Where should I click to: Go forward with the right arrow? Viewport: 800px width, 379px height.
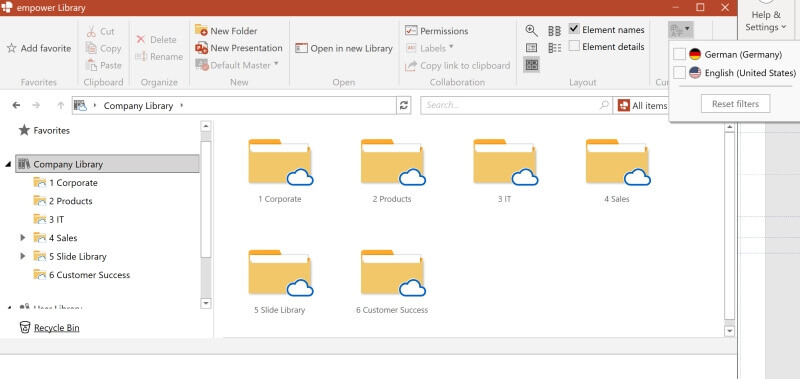(x=36, y=105)
